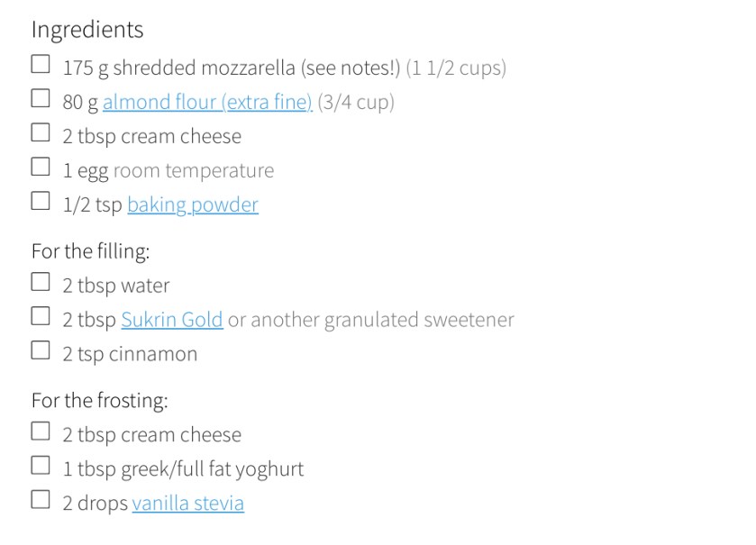
Task: Tick the almond flour ingredient checkbox
Action: (x=41, y=98)
